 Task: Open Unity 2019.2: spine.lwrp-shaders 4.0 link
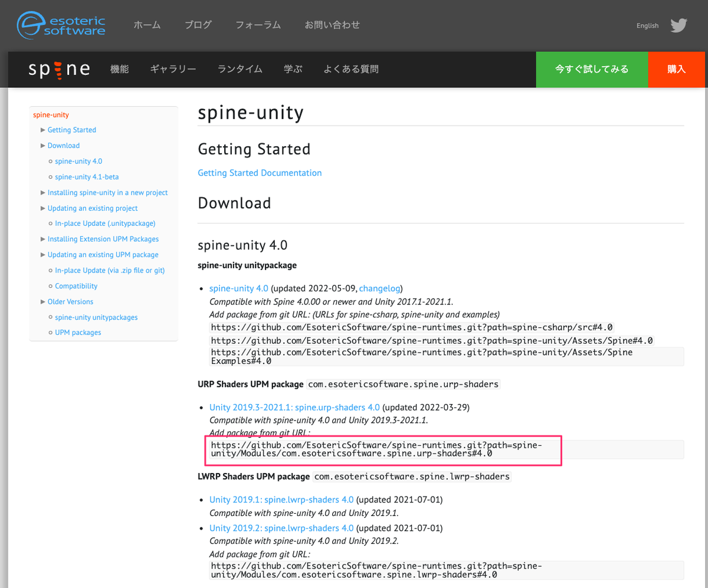281,528
